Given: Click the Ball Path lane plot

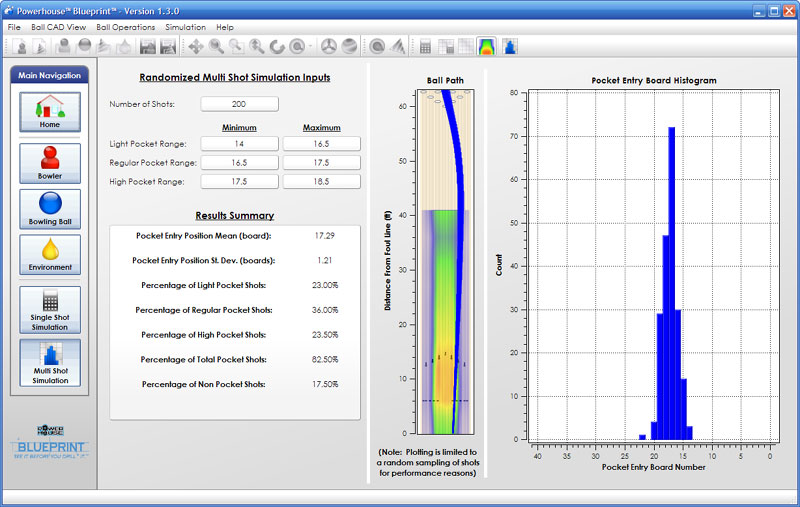Looking at the screenshot, I should click(445, 262).
